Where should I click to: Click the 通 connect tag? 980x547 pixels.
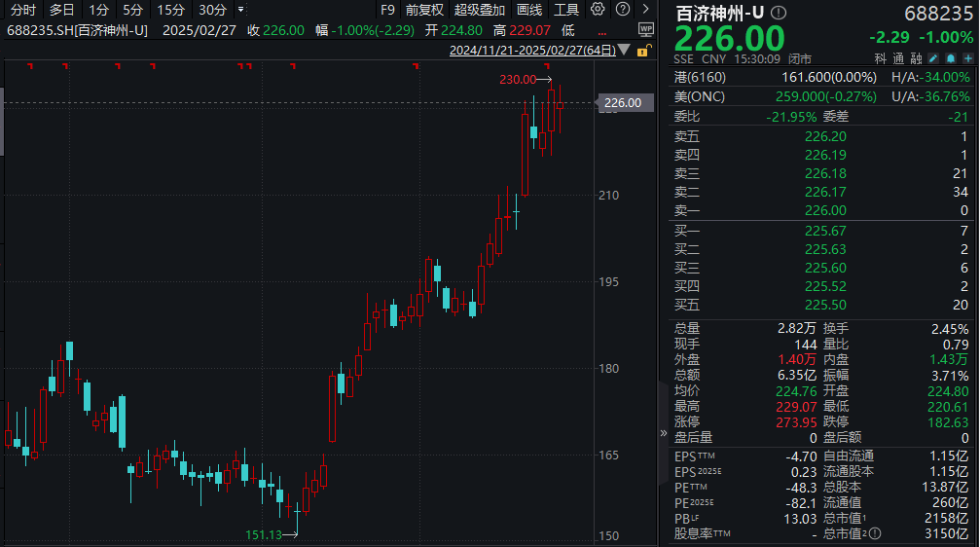point(898,58)
